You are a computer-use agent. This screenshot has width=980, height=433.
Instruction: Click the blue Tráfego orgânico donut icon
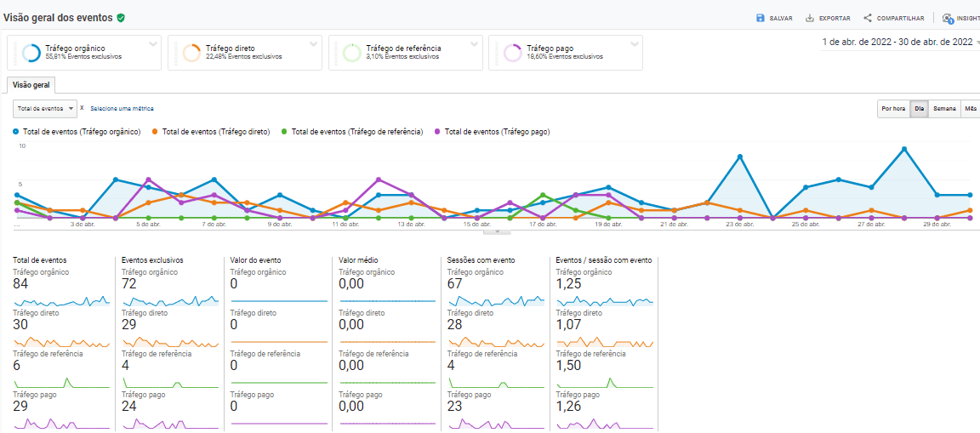point(31,53)
